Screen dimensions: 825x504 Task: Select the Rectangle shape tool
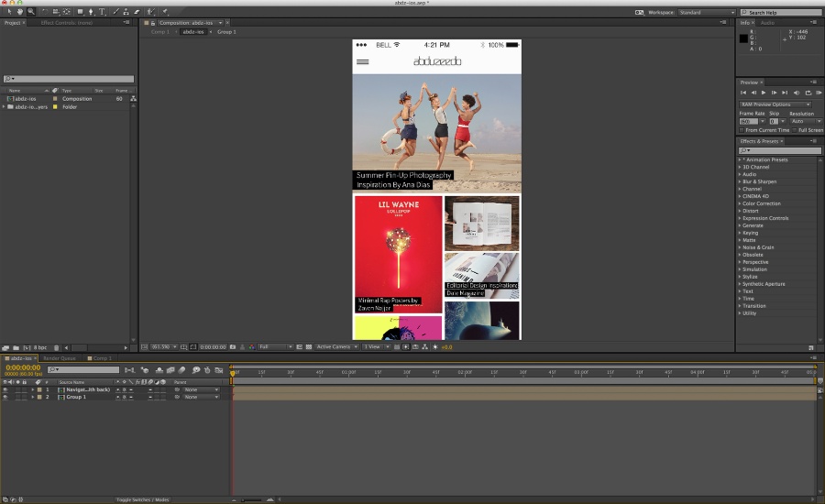click(x=80, y=12)
